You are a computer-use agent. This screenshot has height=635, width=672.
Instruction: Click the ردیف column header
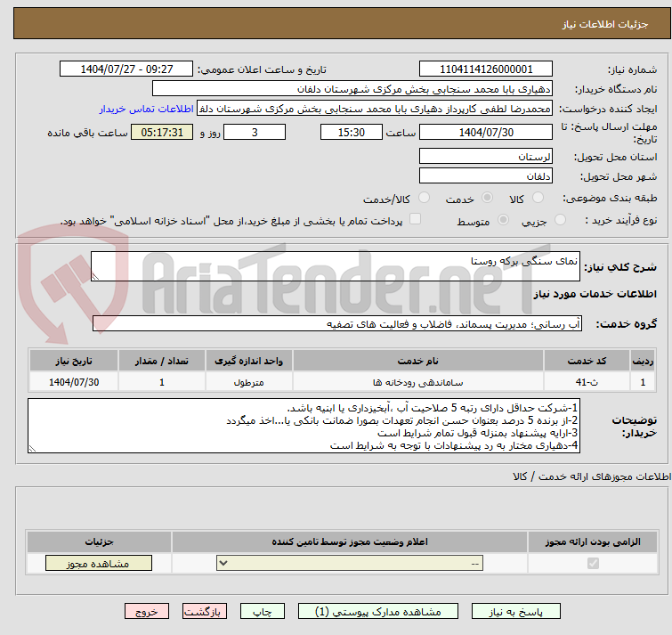[643, 361]
